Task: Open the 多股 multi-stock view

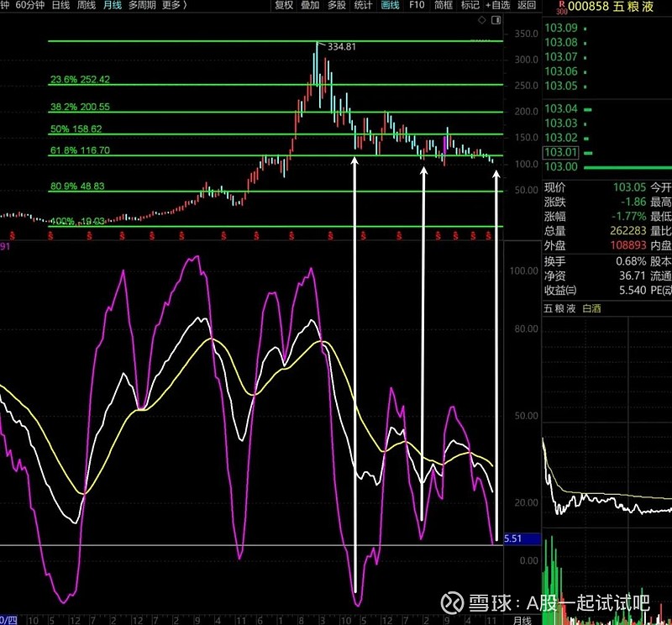Action: pyautogui.click(x=337, y=5)
